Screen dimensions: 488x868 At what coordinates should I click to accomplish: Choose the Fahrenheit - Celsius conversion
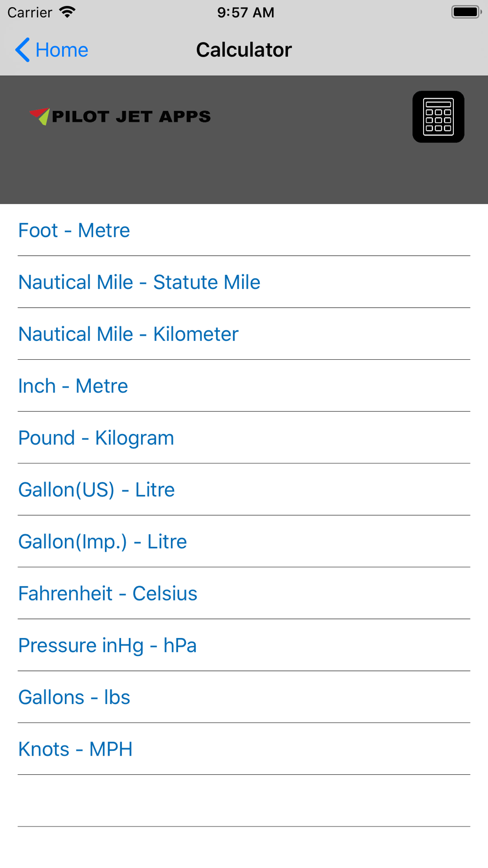[244, 593]
